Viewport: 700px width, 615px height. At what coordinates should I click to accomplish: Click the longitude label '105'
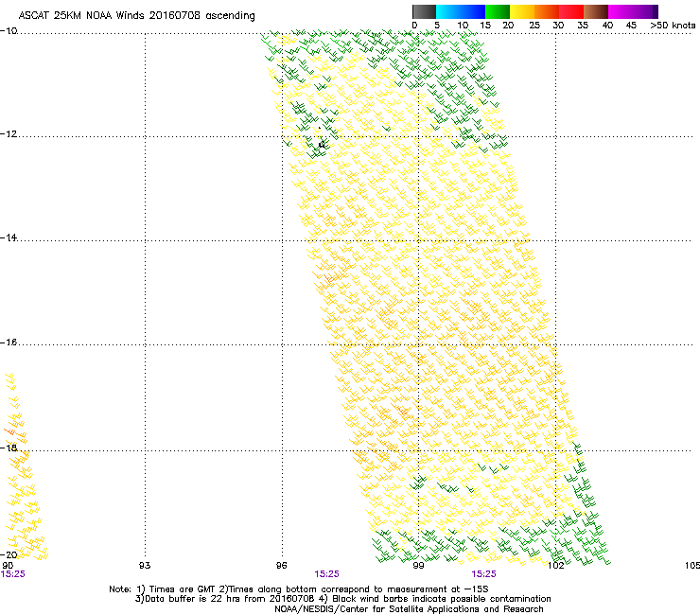pyautogui.click(x=692, y=566)
